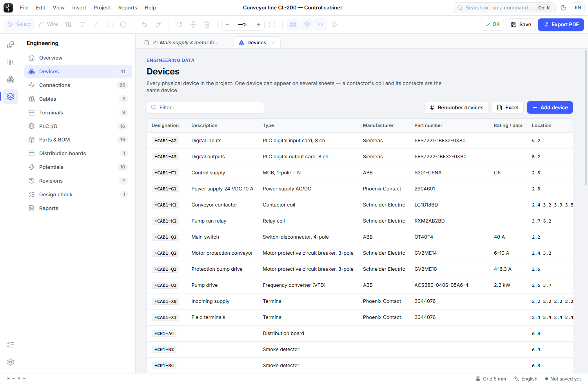Save the project with Save button

[521, 24]
